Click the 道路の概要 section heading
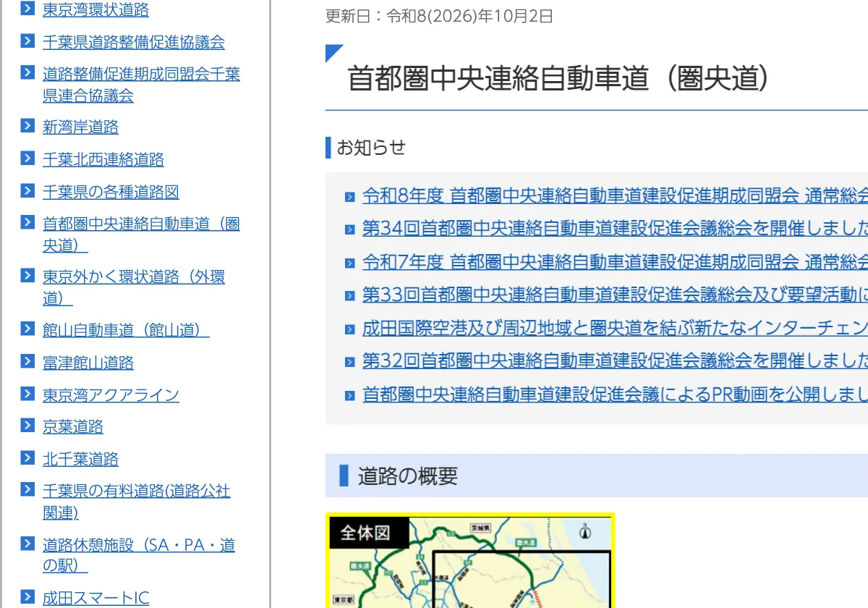 pos(408,476)
